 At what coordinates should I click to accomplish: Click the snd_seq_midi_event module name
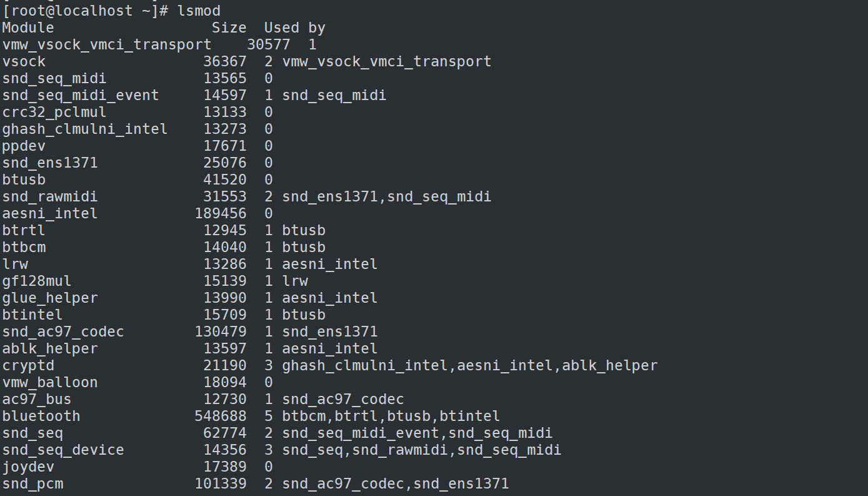click(81, 95)
